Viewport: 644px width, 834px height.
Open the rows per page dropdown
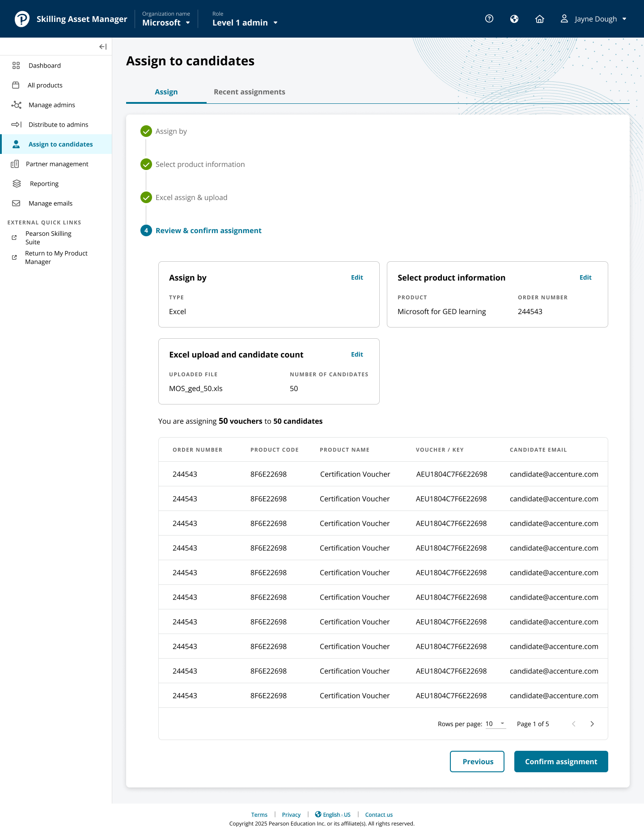[x=496, y=724]
